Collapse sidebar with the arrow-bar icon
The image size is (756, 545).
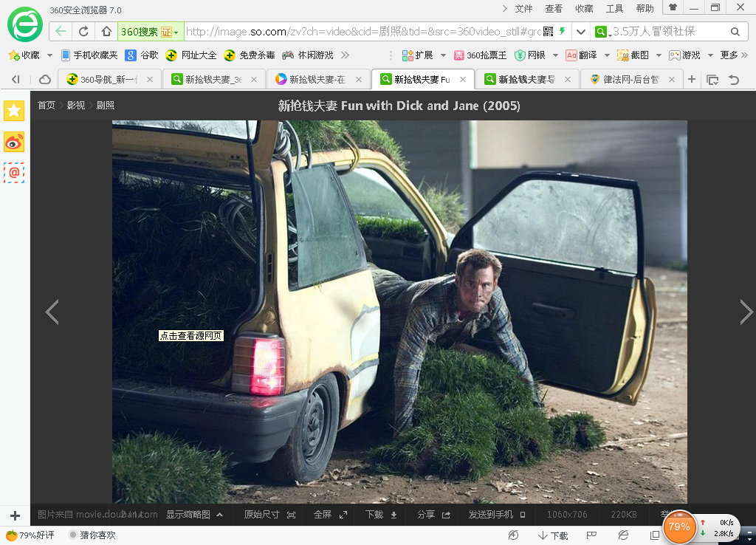tap(16, 79)
